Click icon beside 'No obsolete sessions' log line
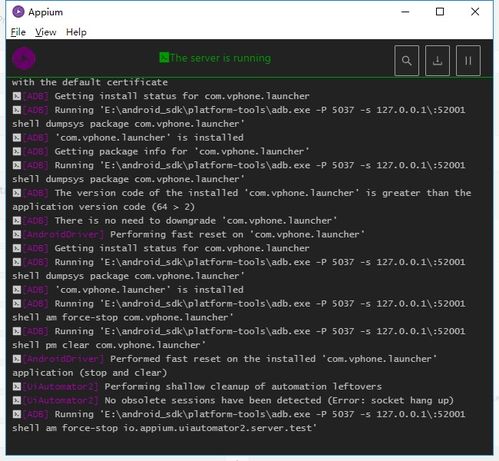 (x=17, y=400)
